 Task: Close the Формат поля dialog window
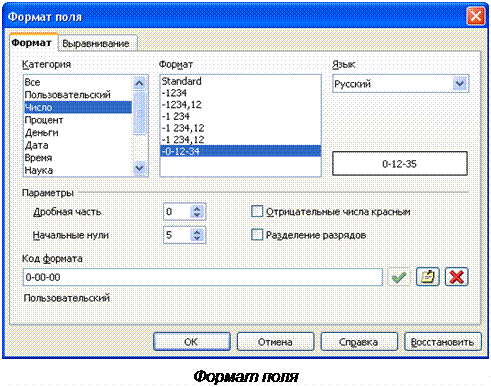[475, 16]
